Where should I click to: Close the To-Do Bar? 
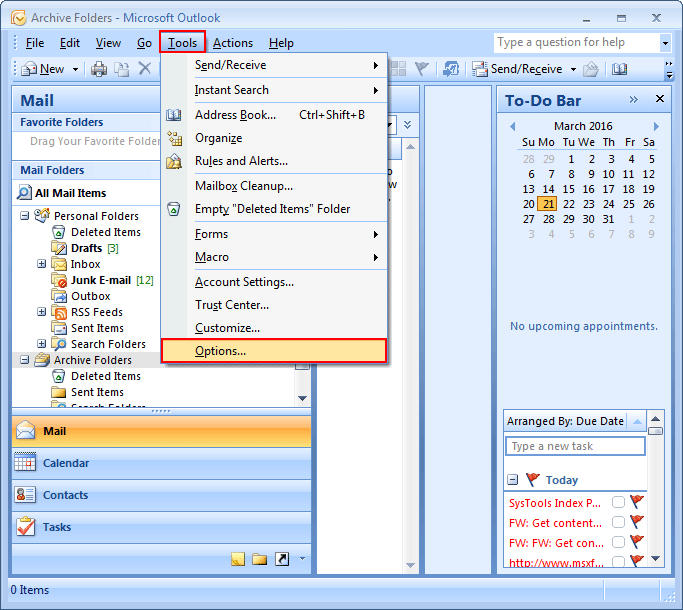(x=660, y=99)
